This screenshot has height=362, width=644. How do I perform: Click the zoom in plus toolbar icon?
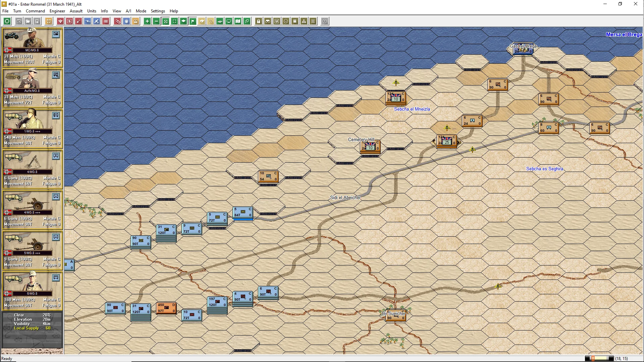[147, 21]
